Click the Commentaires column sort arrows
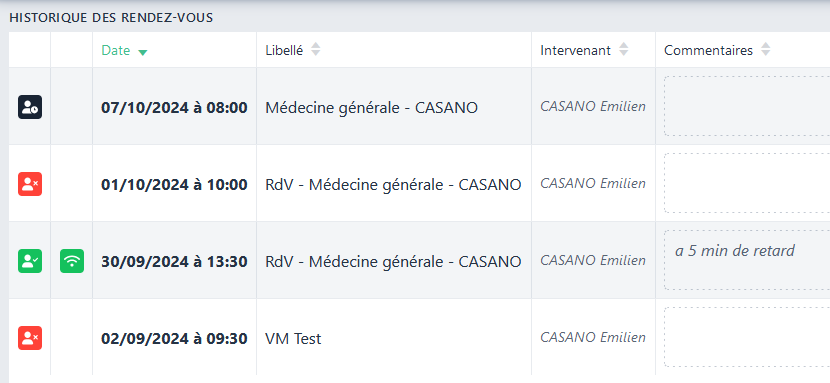830x383 pixels. [x=765, y=50]
